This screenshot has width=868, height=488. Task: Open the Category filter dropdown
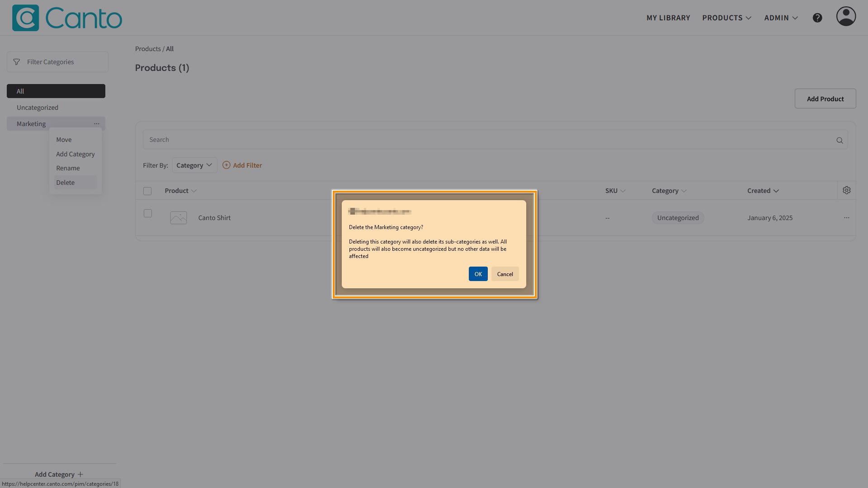pos(194,165)
